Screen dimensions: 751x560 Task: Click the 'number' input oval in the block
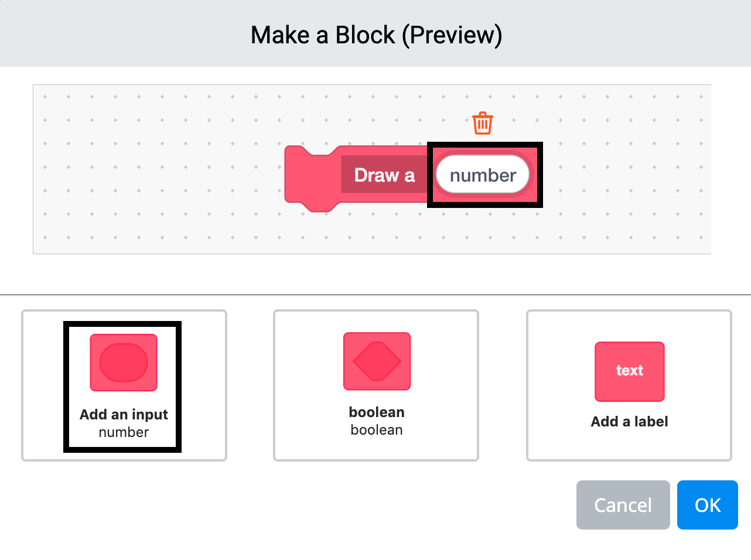482,174
